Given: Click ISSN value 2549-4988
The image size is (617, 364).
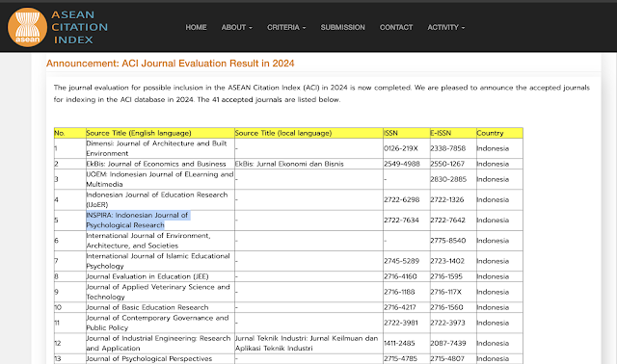Looking at the screenshot, I should [x=402, y=164].
